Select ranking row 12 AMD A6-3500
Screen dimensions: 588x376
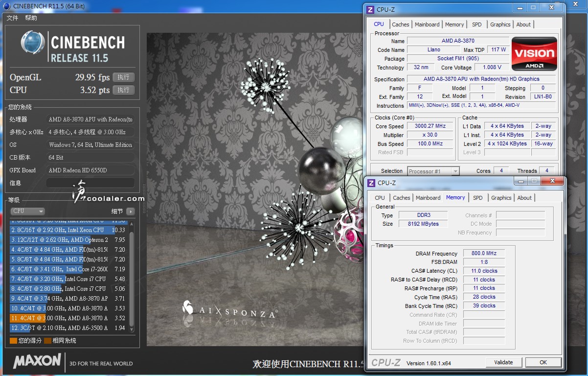pos(68,328)
